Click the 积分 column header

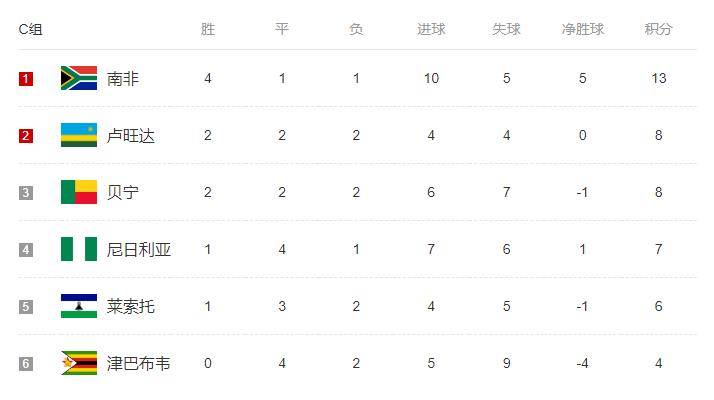point(658,29)
